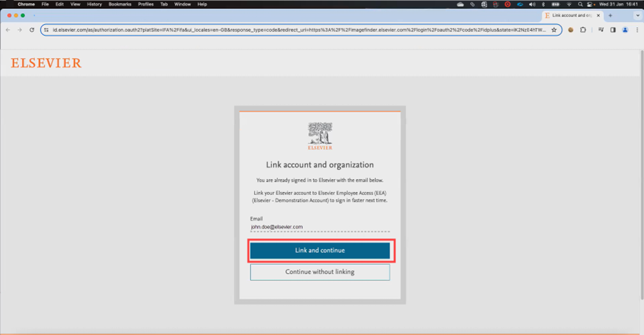Open the volume control in menu bar

532,4
